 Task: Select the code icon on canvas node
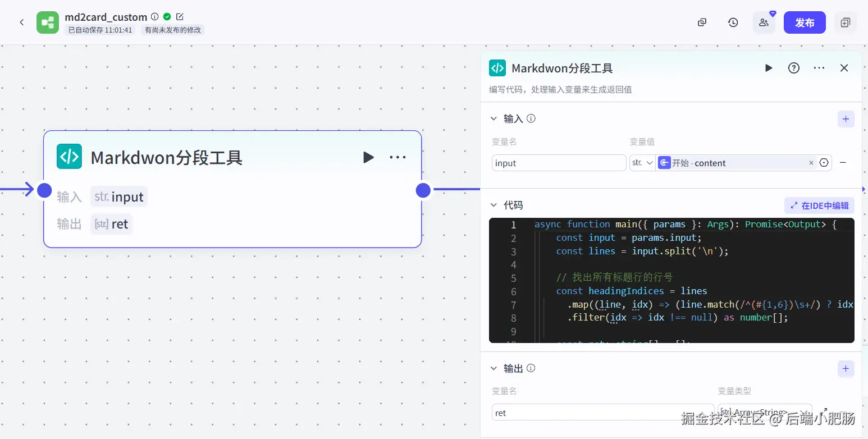69,156
